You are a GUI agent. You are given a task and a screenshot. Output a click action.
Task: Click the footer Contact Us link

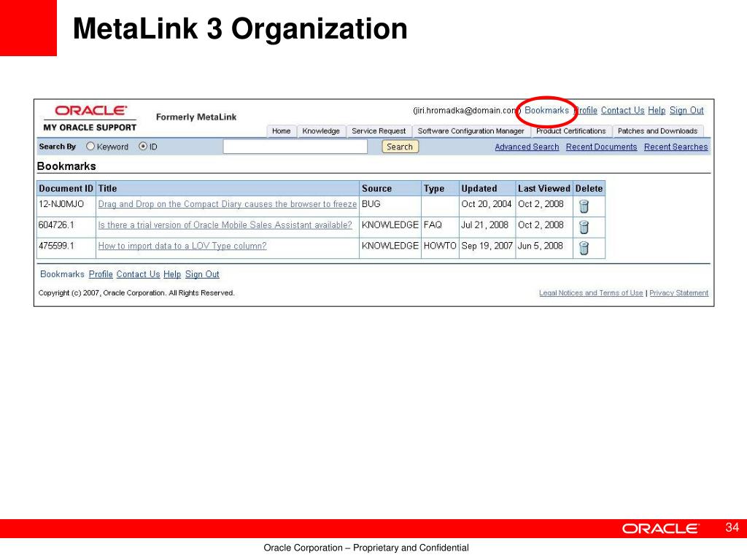coord(138,274)
